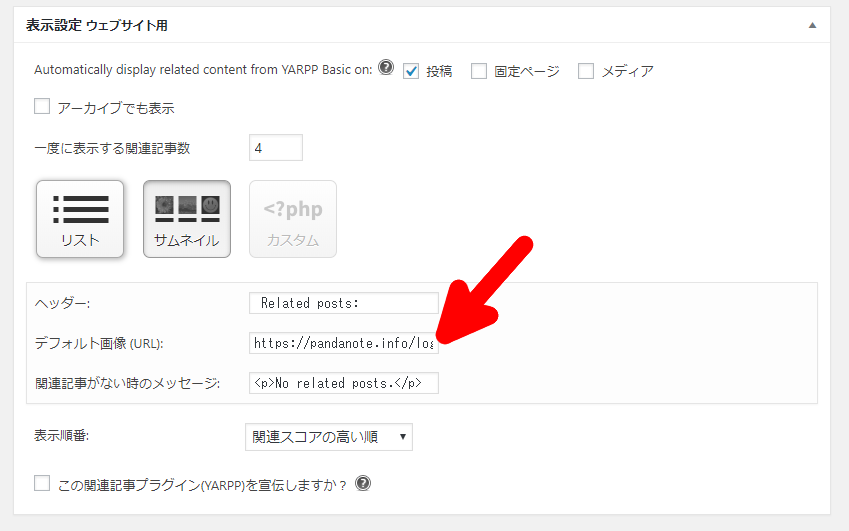Click the related posts count field showing 4

pos(275,148)
